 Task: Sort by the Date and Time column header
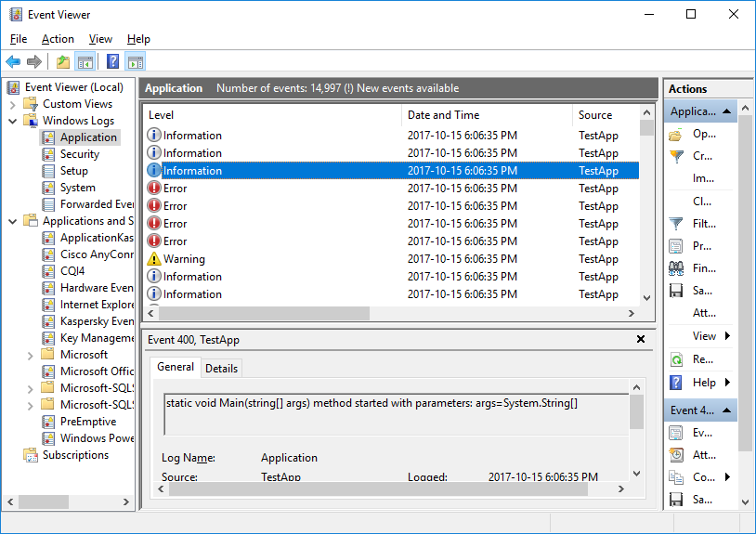tap(487, 115)
